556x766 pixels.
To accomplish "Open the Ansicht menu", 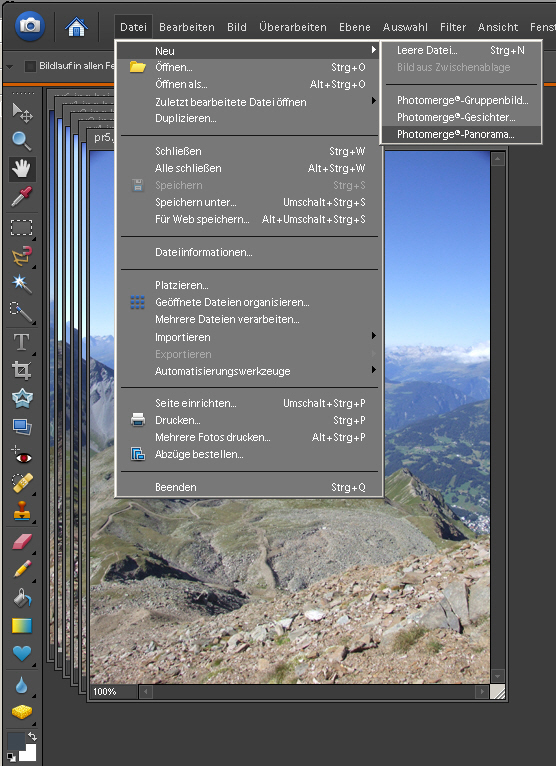I will click(498, 27).
